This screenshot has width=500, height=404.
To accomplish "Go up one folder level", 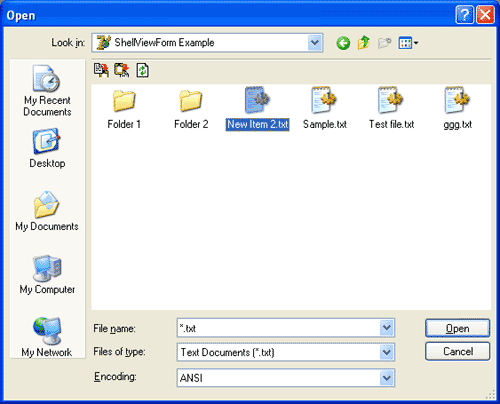I will tap(364, 43).
